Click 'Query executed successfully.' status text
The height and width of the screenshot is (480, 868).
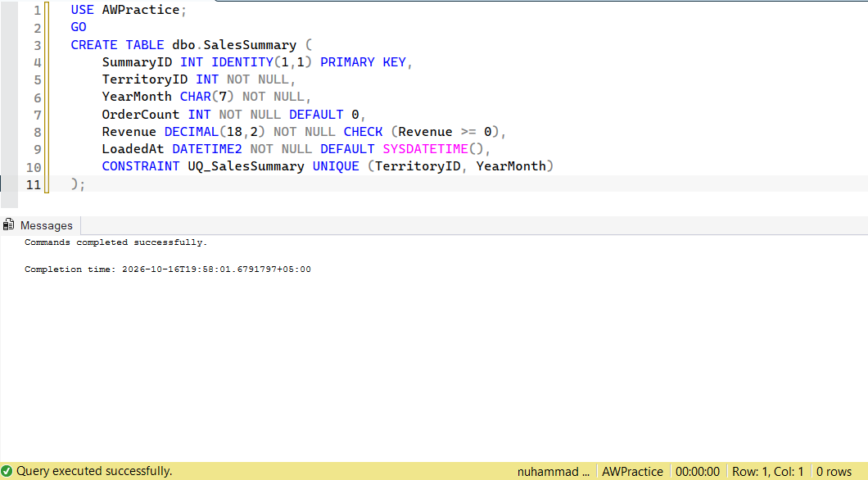coord(94,471)
